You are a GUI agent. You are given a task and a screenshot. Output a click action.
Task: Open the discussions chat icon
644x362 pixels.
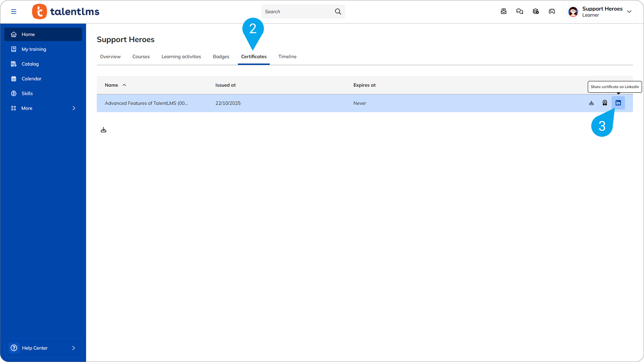(x=520, y=11)
